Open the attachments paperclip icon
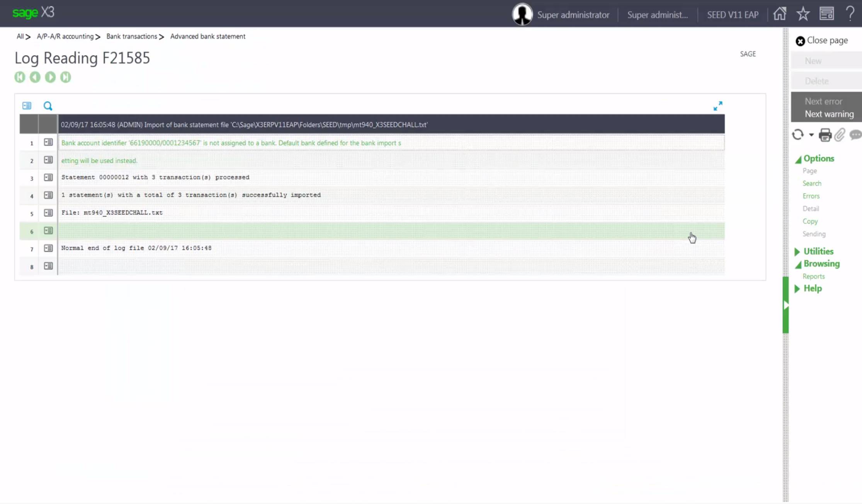Image resolution: width=862 pixels, height=504 pixels. click(839, 135)
